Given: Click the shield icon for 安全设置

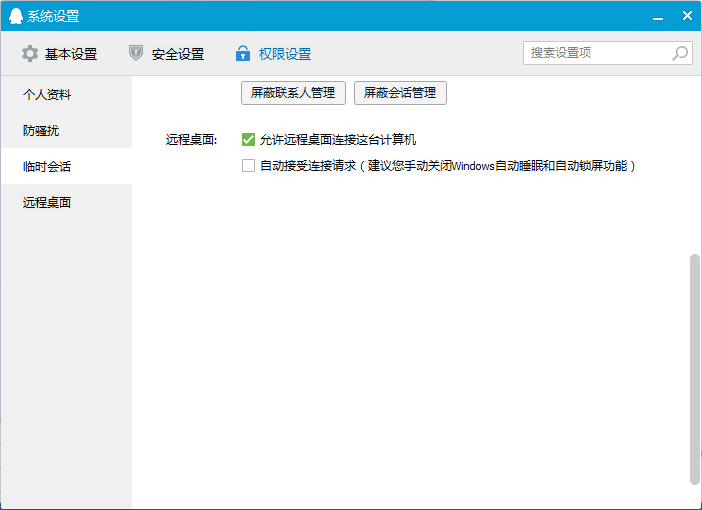Looking at the screenshot, I should (136, 54).
